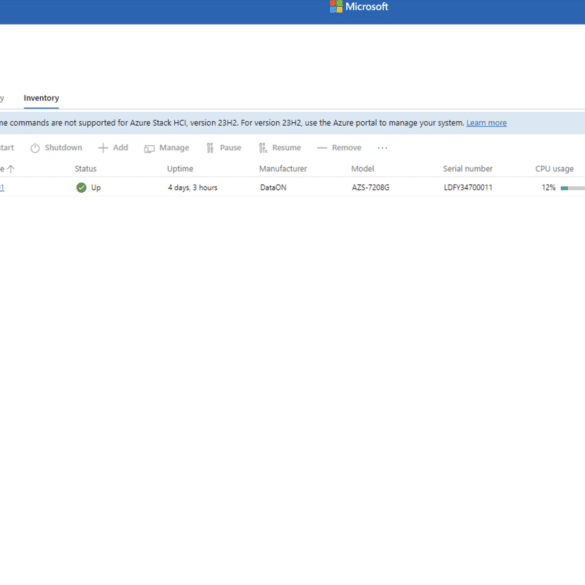Screen dimensions: 585x585
Task: Click the 'DataON' manufacturer cell
Action: click(273, 188)
